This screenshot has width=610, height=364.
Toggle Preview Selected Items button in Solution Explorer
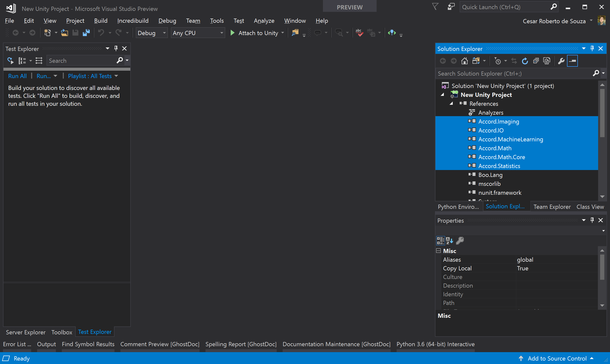(572, 61)
